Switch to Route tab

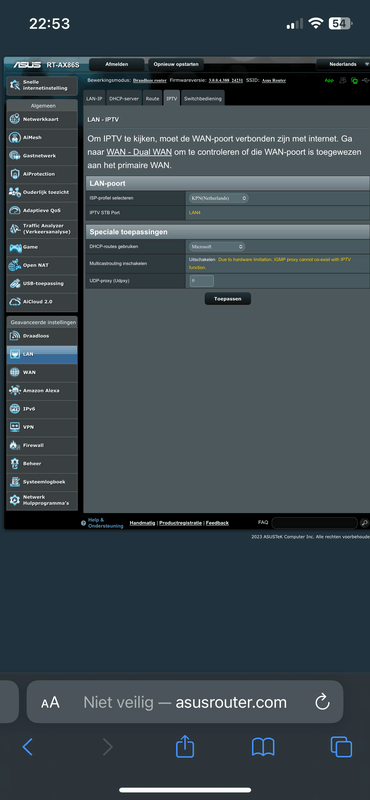pyautogui.click(x=153, y=98)
